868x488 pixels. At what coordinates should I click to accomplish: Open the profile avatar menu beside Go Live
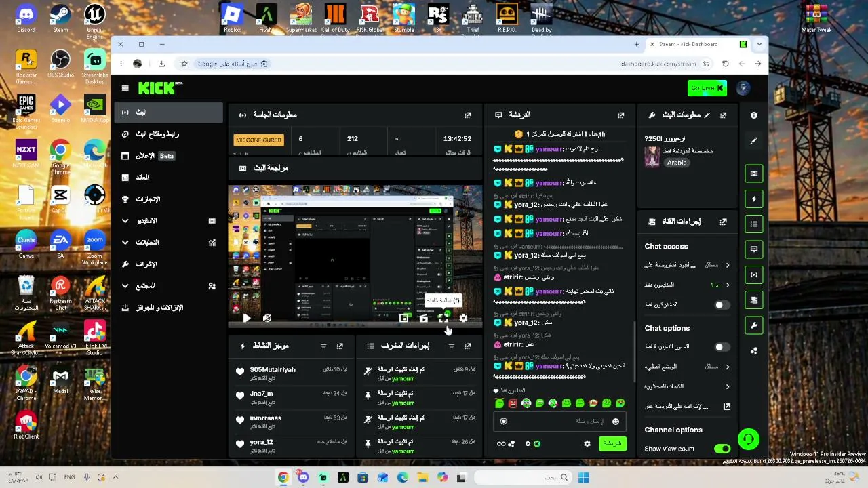coord(743,88)
